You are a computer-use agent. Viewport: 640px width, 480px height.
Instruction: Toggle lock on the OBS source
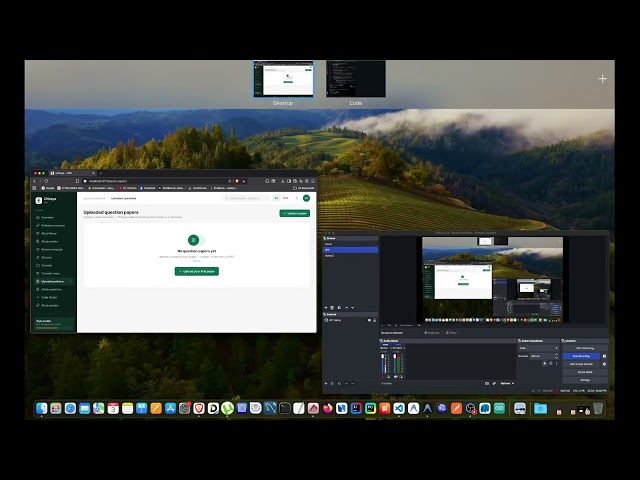375,320
